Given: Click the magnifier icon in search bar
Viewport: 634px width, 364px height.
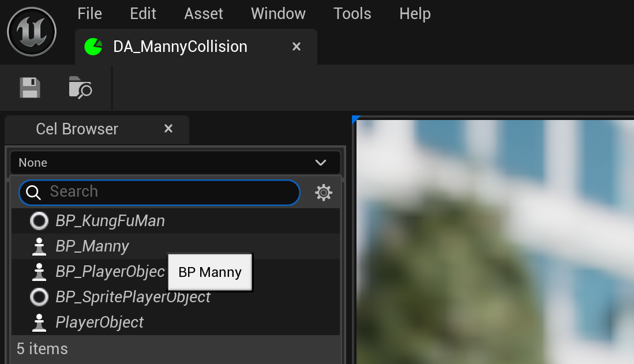Looking at the screenshot, I should pyautogui.click(x=33, y=192).
